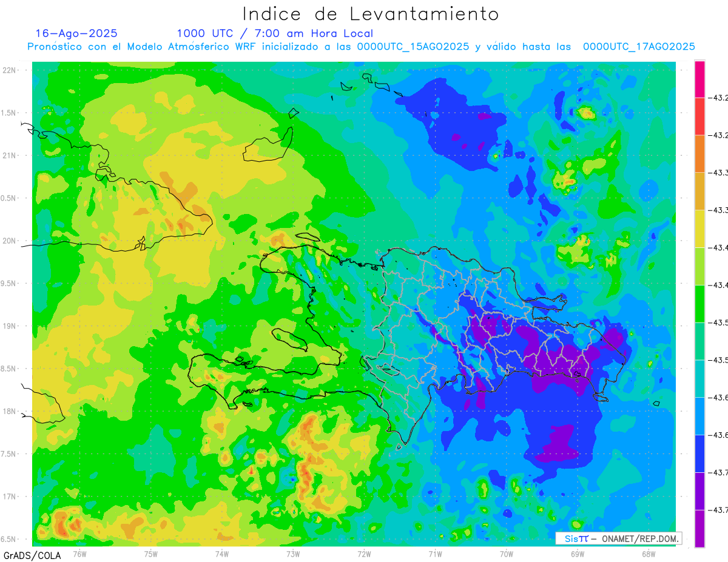Image resolution: width=728 pixels, height=562 pixels.
Task: Click the '21N' latitude label
Action: (9, 156)
